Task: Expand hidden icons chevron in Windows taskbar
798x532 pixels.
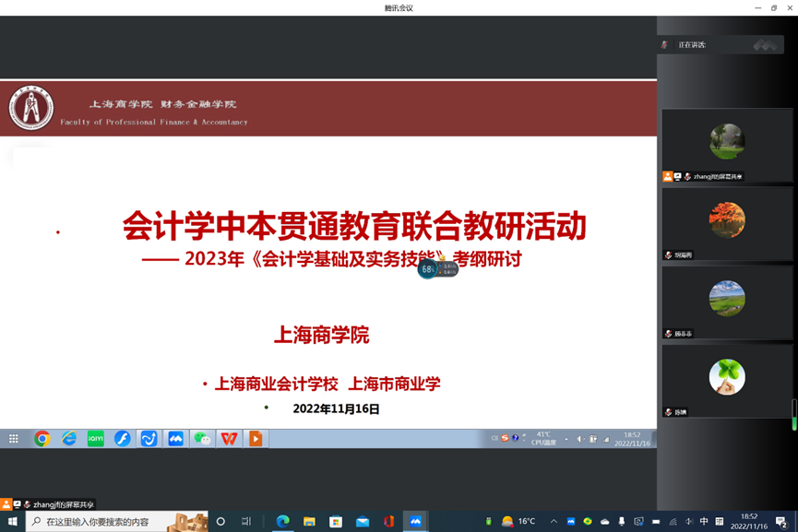Action: 554,519
